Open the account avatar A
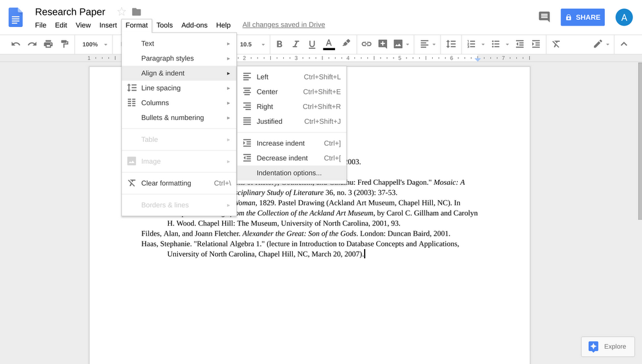Image resolution: width=642 pixels, height=364 pixels. pos(624,17)
